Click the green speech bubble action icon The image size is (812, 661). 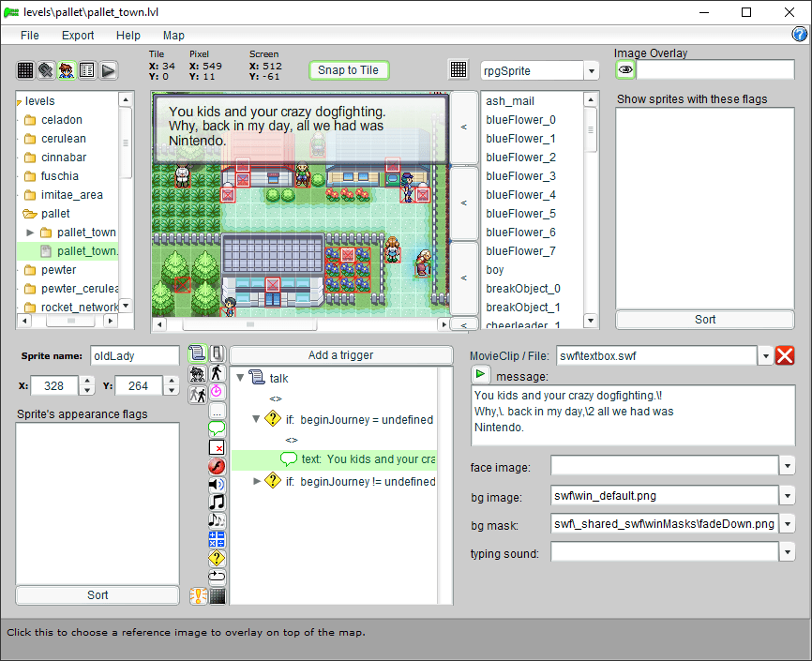click(x=217, y=429)
